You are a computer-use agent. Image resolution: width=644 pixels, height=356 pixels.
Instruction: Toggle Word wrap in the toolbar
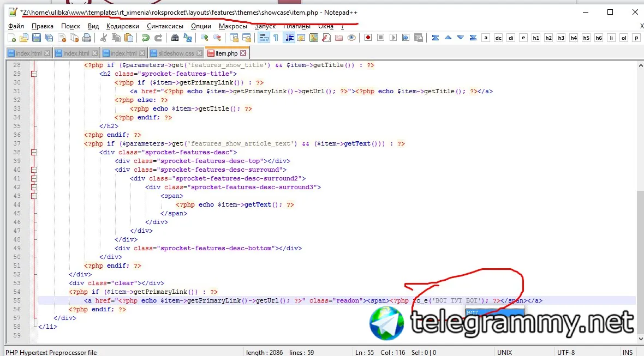[263, 38]
